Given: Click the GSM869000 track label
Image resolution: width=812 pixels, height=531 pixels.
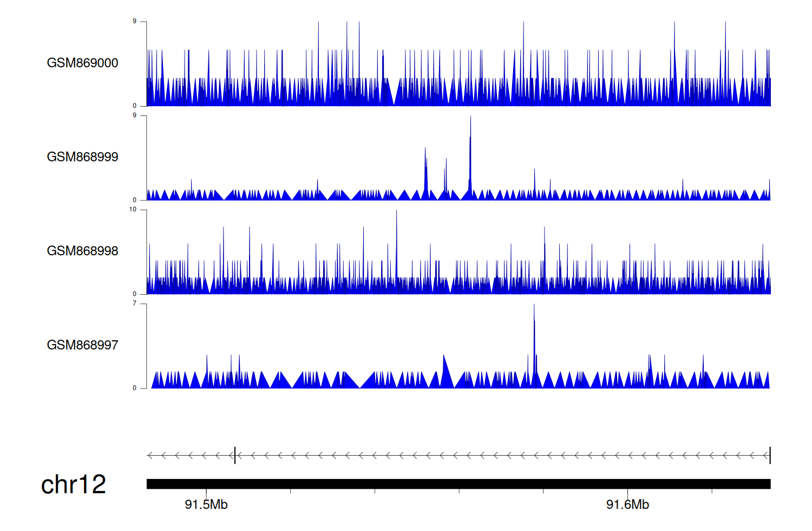Looking at the screenshot, I should point(82,63).
